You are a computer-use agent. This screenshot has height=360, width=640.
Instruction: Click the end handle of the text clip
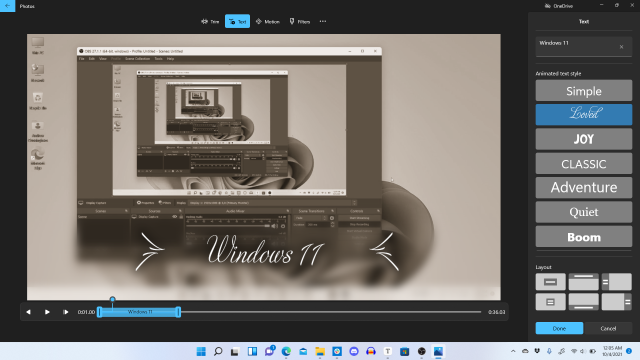click(178, 312)
